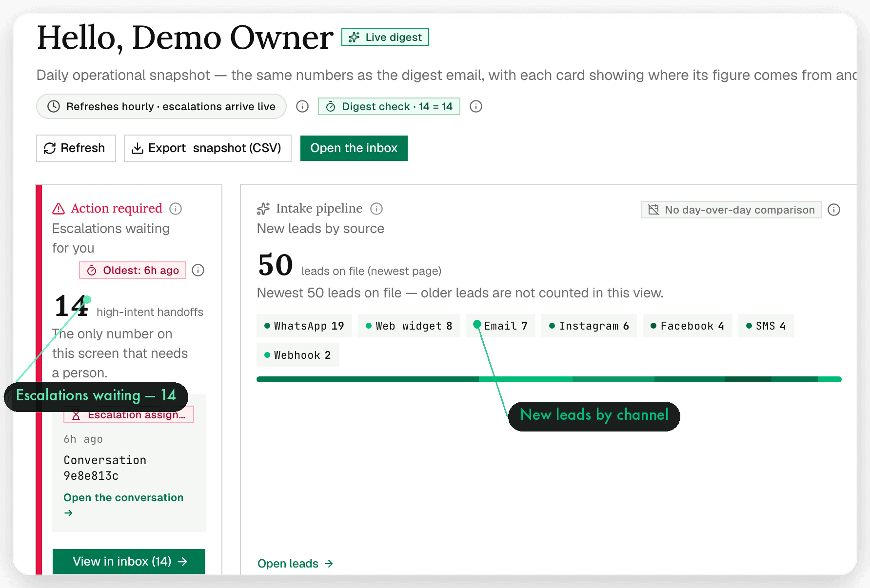The image size is (870, 588).
Task: Click info icon next to Oldest: 6h ago
Action: coord(198,270)
